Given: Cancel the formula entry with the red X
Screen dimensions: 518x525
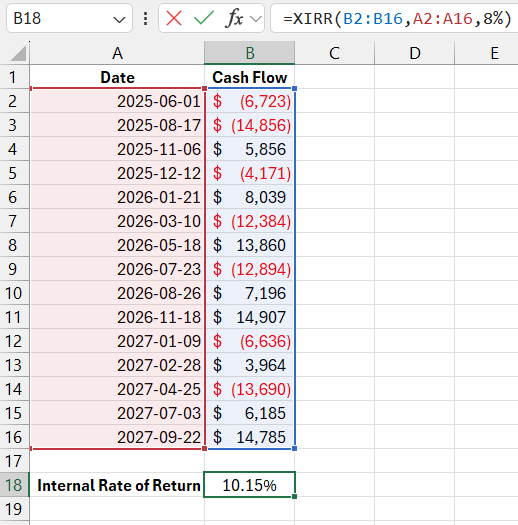Looking at the screenshot, I should coord(174,18).
